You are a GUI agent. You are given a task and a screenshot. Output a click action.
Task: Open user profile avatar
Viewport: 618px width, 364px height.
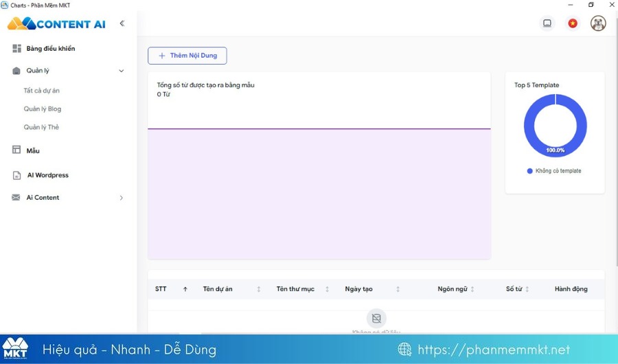pyautogui.click(x=598, y=23)
